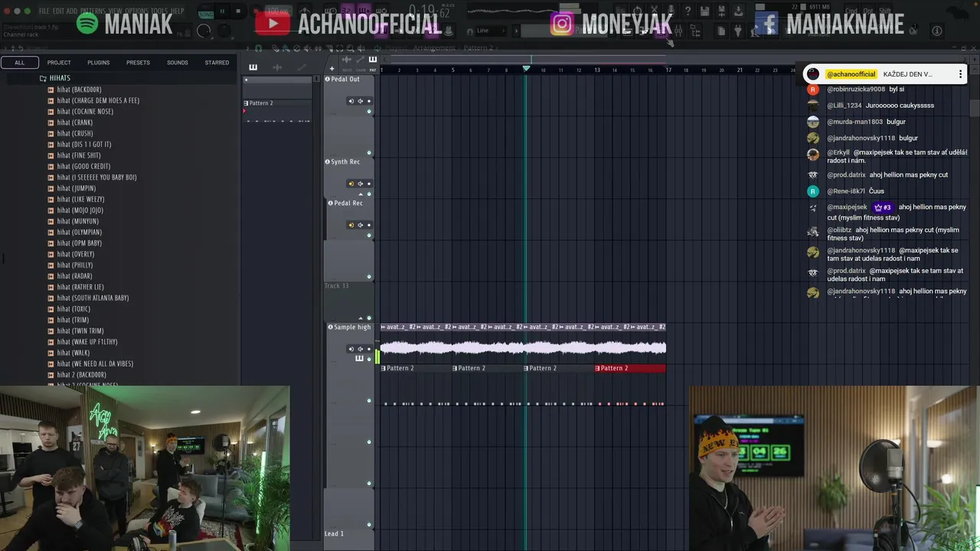The height and width of the screenshot is (551, 980).
Task: Mute Pedal Rec track via green LED
Action: pos(369,235)
